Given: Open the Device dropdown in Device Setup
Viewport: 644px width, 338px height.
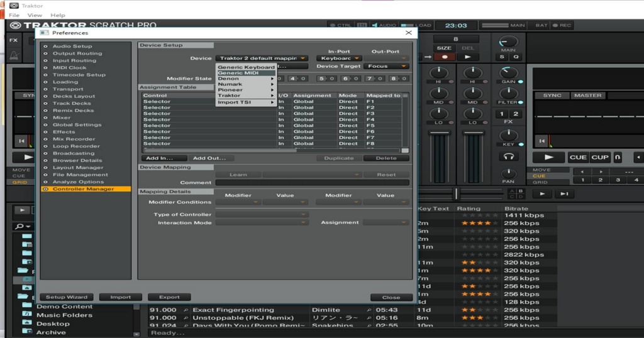Looking at the screenshot, I should coord(262,58).
